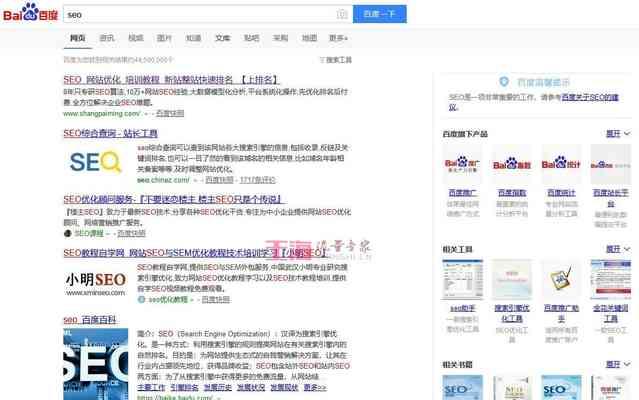The image size is (639, 400).
Task: Open the 金花关键词工具 text link
Action: click(x=610, y=313)
